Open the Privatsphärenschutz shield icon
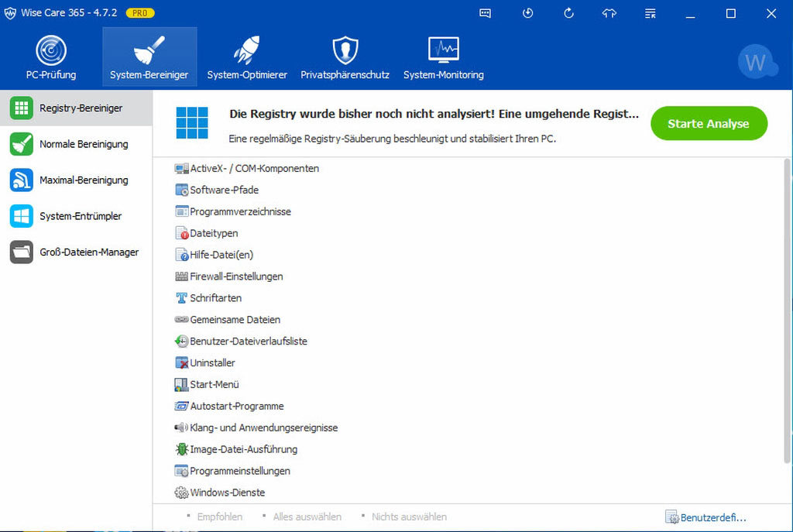 coord(345,50)
